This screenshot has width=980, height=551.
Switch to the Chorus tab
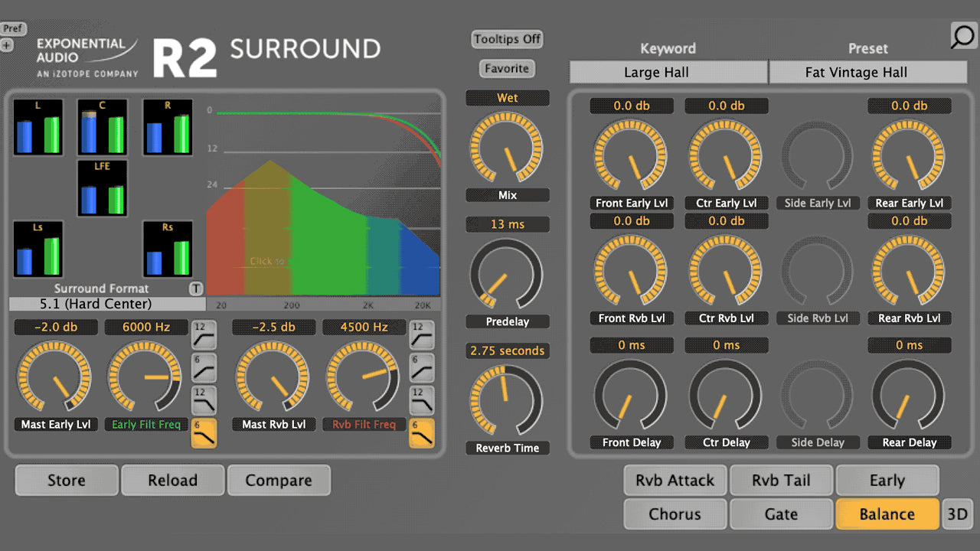pyautogui.click(x=675, y=514)
